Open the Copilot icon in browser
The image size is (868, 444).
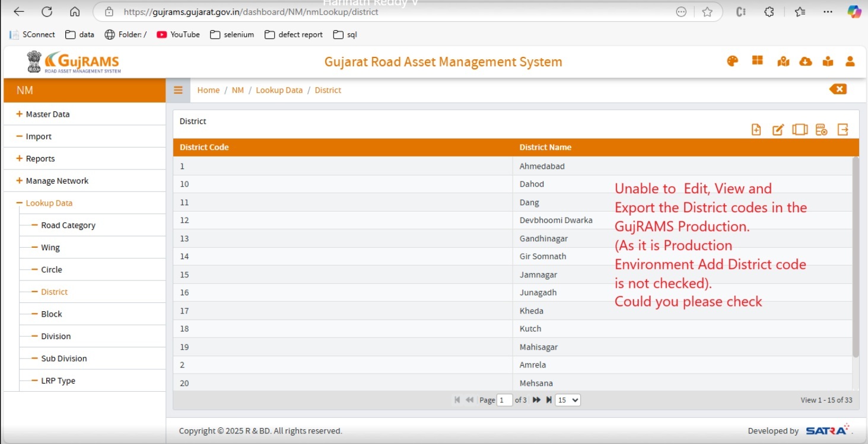point(854,12)
